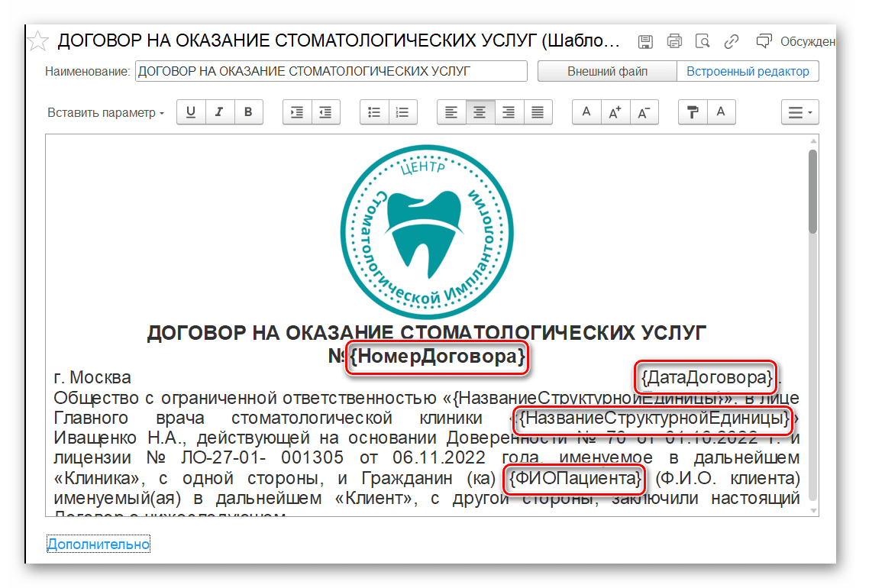Click 'ЛО-27-01- 001305' license number text
Screen dimensions: 885x588
tap(263, 457)
